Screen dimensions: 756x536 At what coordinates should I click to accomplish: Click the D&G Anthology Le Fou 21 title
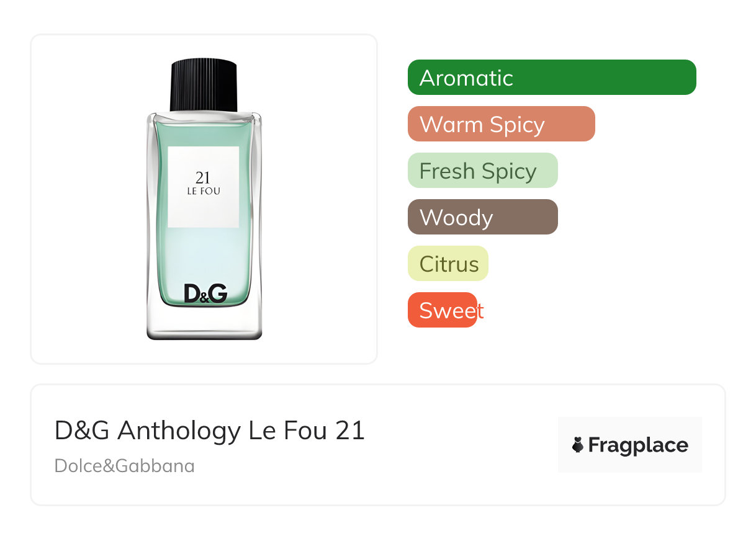pyautogui.click(x=210, y=431)
